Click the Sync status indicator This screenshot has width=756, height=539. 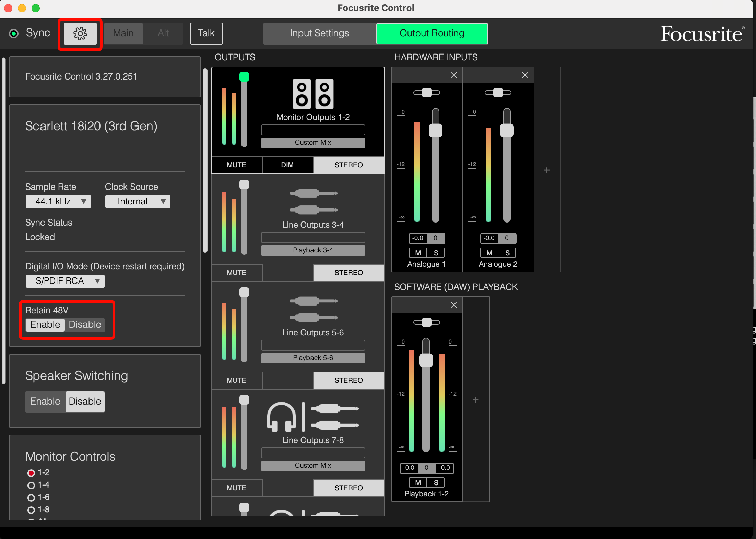(14, 34)
